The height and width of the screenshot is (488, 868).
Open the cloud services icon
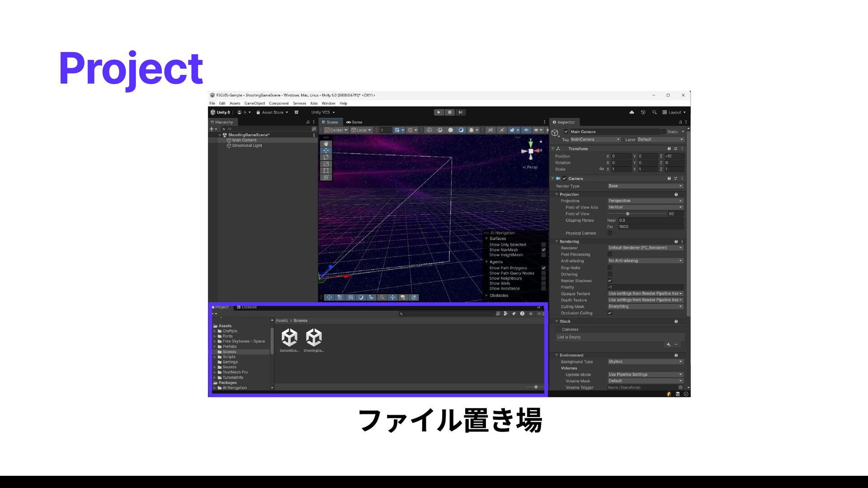(632, 113)
